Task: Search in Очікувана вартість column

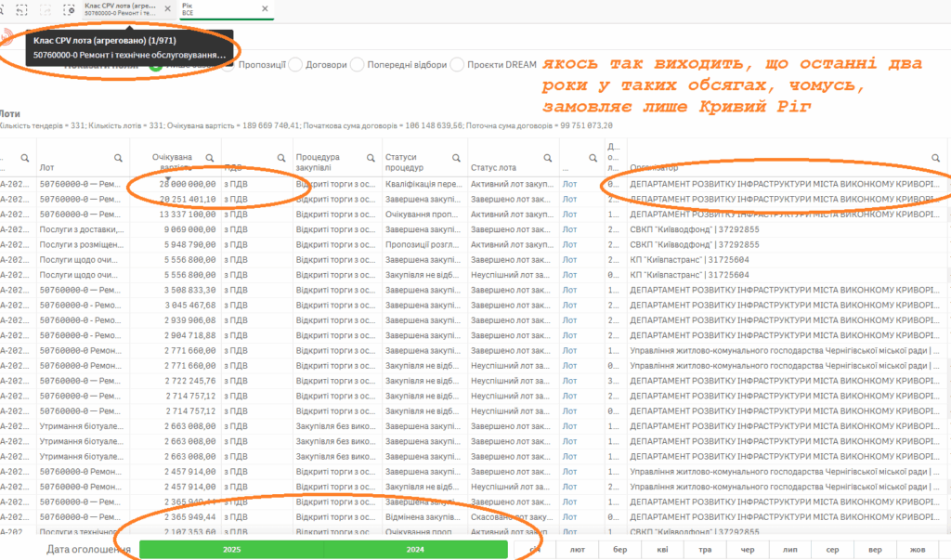Action: coord(210,158)
